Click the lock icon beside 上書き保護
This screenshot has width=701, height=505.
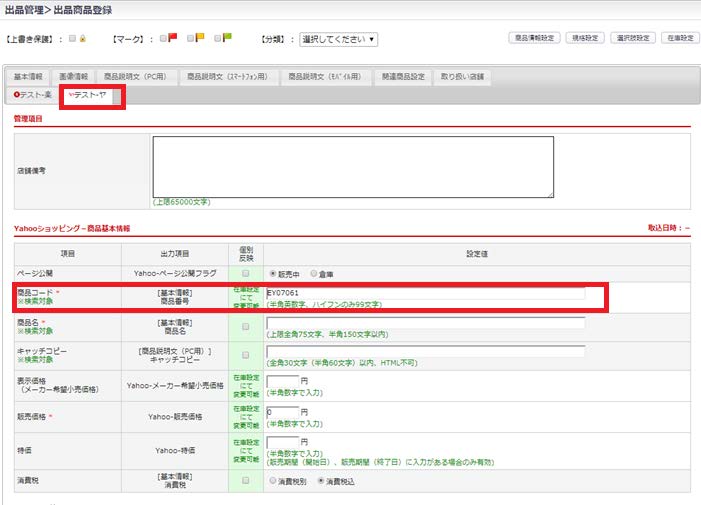coord(85,39)
